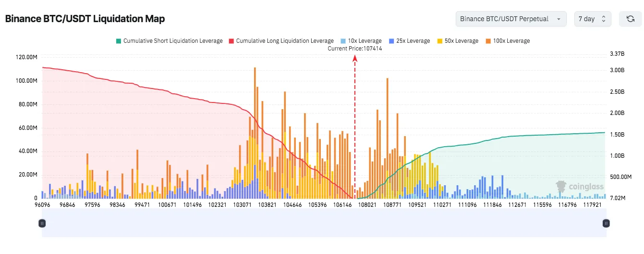
Task: Click the refresh chart icon button
Action: [x=630, y=19]
